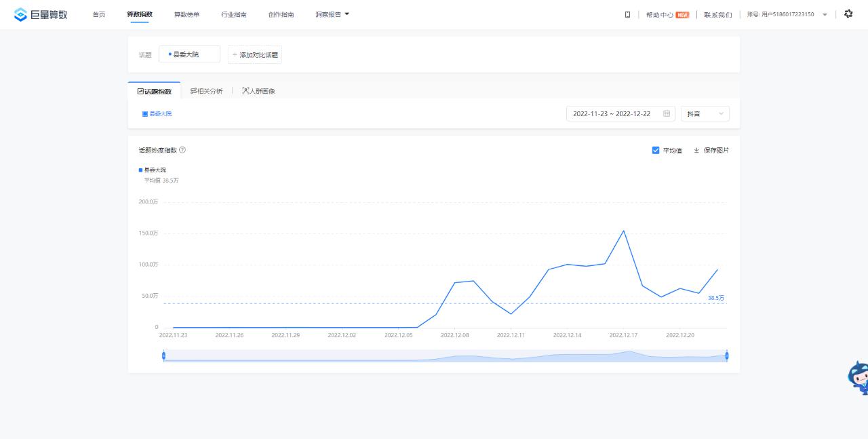Switch to the 相关分析 tab

206,91
